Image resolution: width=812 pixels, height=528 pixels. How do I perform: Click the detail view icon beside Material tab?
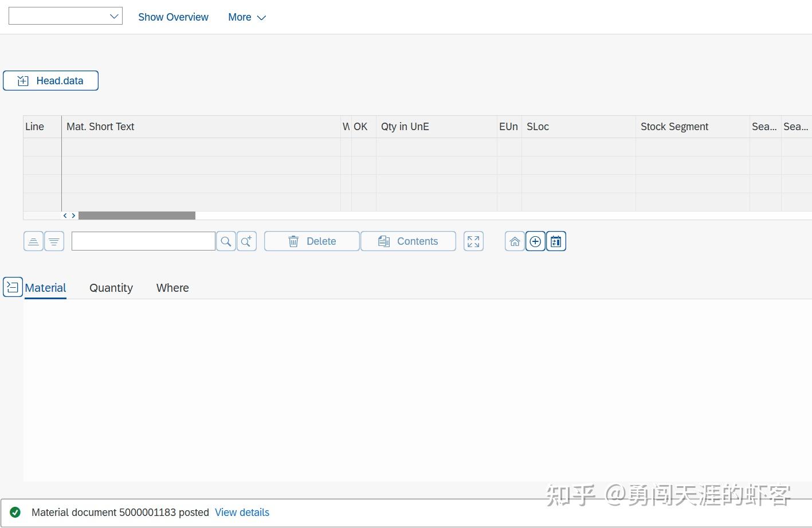point(13,286)
